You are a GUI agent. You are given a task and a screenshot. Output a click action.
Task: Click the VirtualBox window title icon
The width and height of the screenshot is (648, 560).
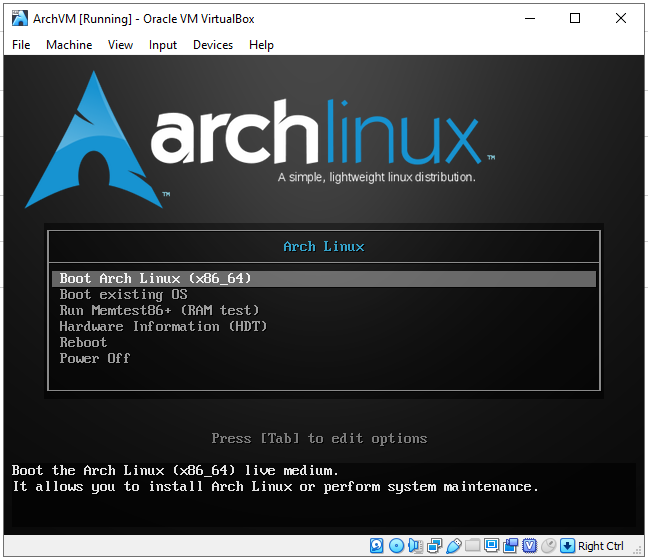point(19,18)
